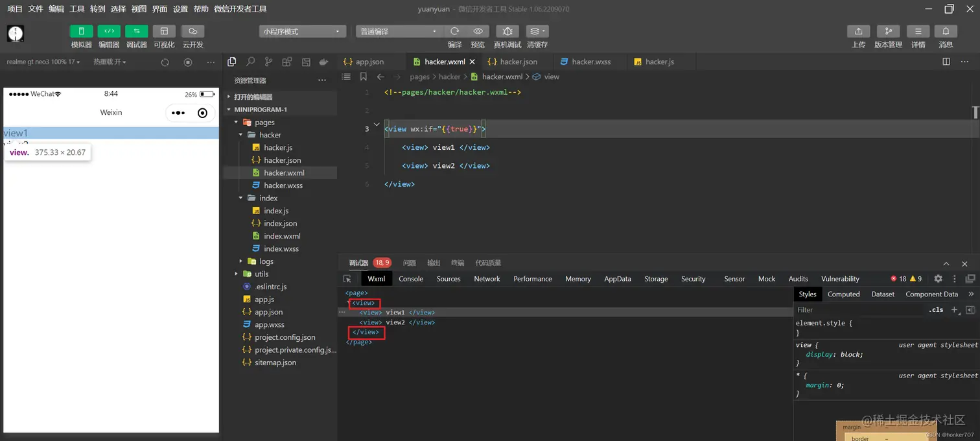Open project.config.json file
This screenshot has width=980, height=441.
coord(285,337)
